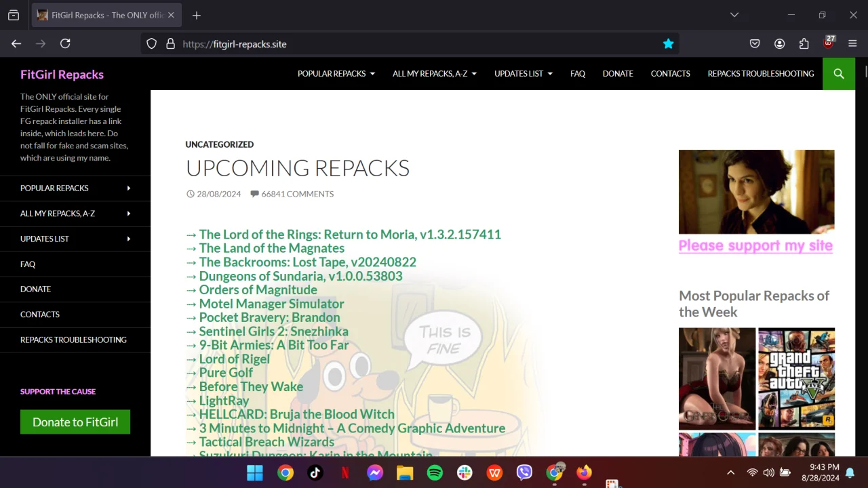Viewport: 868px width, 488px height.
Task: Click the padlock site info icon
Action: tap(170, 43)
